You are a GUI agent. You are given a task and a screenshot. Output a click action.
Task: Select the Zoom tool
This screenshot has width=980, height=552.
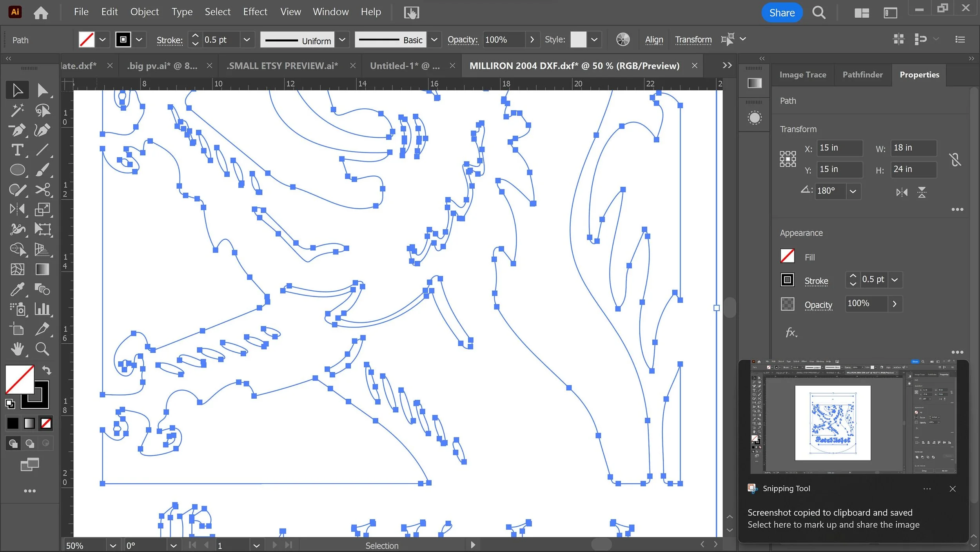click(42, 349)
